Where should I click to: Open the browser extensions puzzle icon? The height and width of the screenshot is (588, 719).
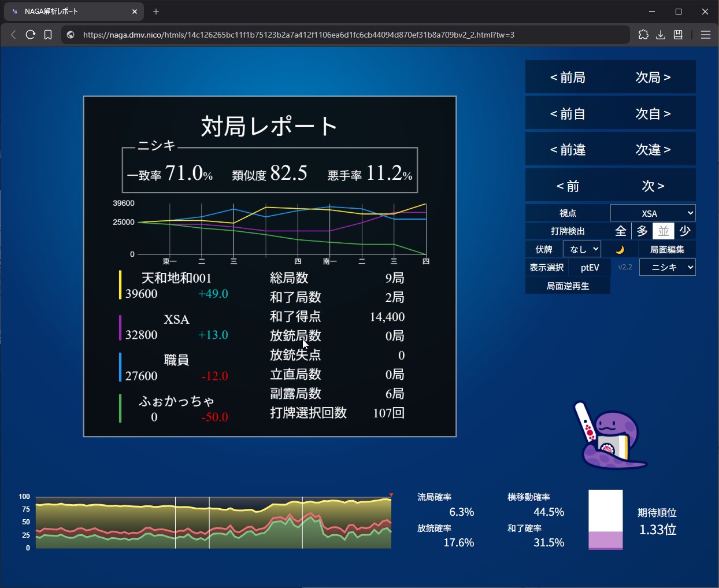click(643, 35)
